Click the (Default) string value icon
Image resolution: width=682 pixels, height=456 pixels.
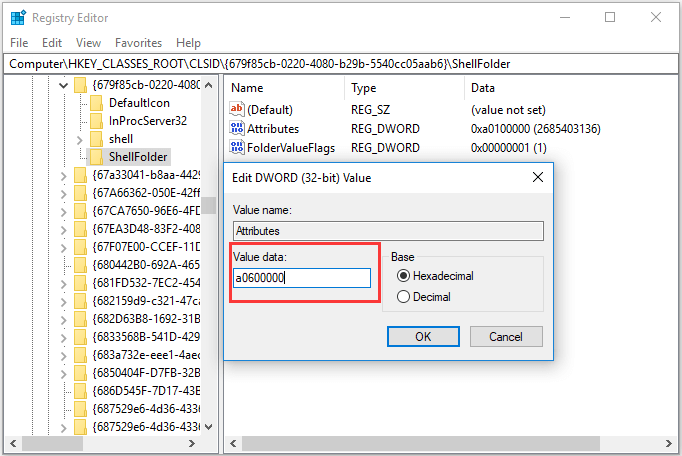pyautogui.click(x=237, y=109)
